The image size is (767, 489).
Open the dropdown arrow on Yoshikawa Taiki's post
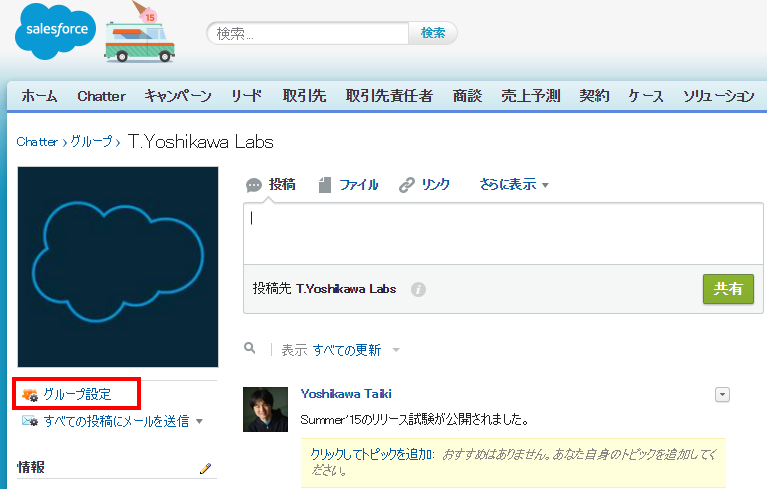tap(722, 395)
